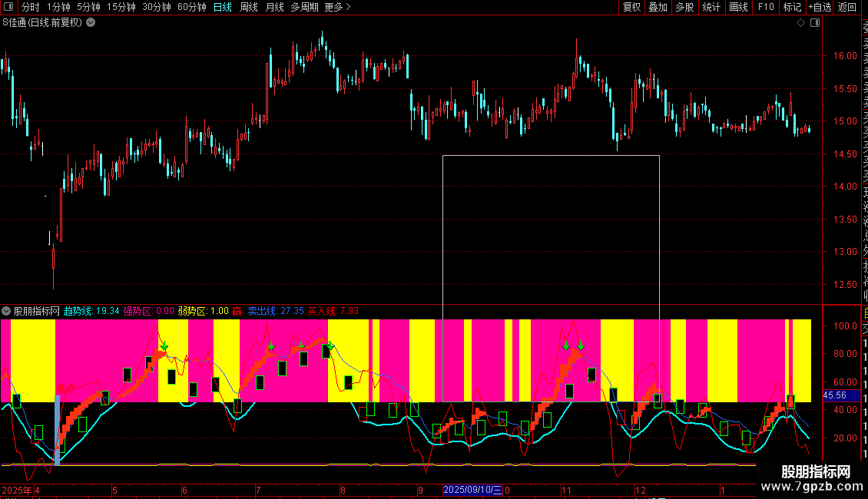The image size is (868, 499).
Task: Switch to the 周线 weekly tab
Action: coord(249,7)
